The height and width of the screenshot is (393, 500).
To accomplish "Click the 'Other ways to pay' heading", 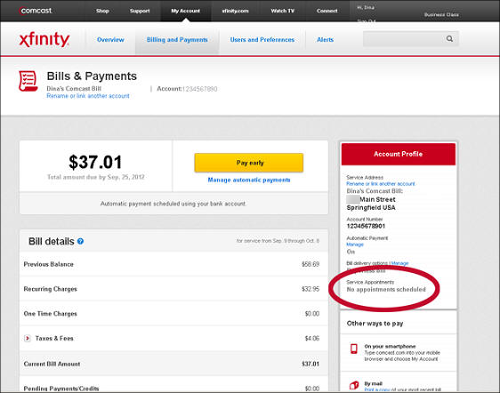I will click(375, 323).
